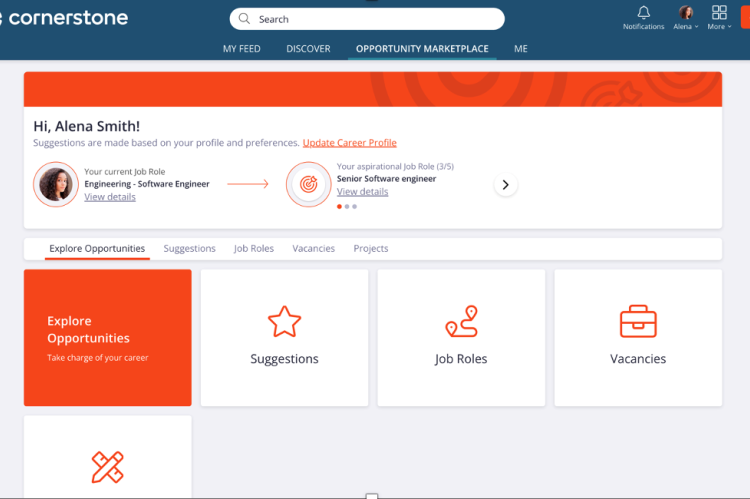Click the 'Senior Software engineer' role title
The width and height of the screenshot is (750, 499).
[386, 179]
